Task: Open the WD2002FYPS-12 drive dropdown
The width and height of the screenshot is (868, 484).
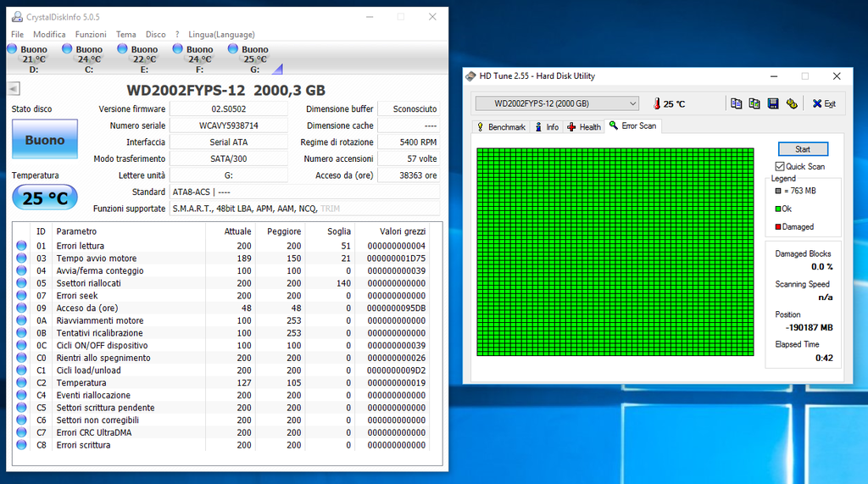Action: (556, 103)
